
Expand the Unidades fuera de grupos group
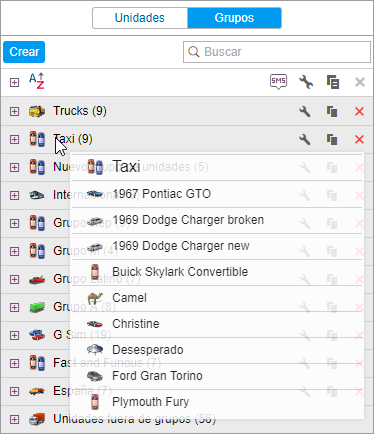[14, 419]
